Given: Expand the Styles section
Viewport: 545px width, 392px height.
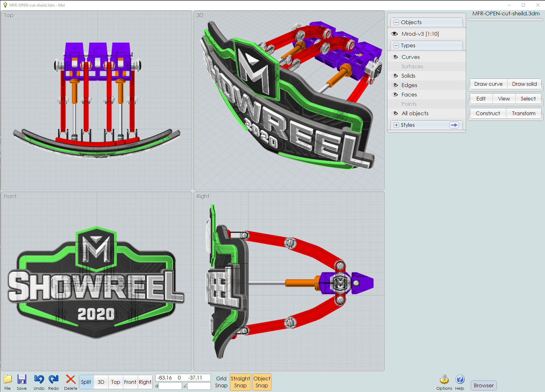Looking at the screenshot, I should point(397,125).
